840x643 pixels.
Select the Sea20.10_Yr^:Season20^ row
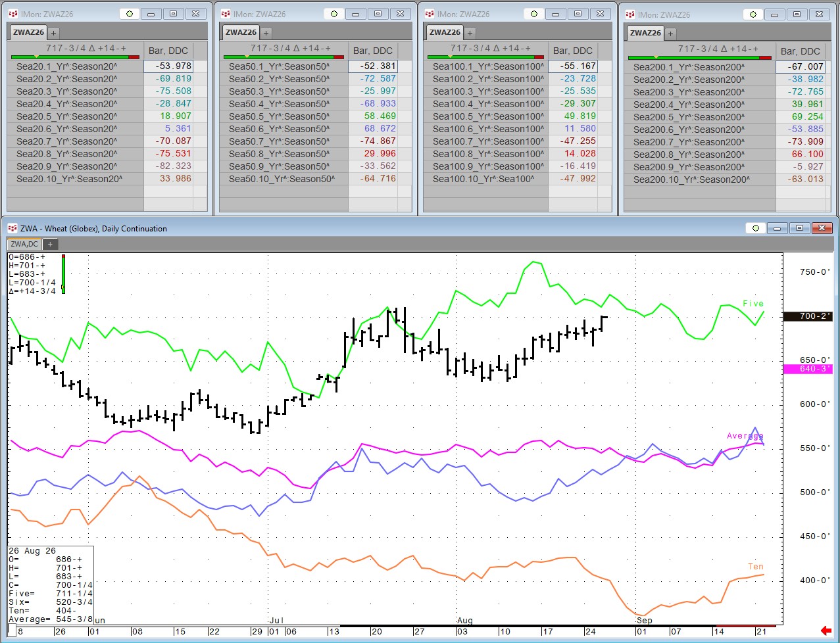click(76, 179)
